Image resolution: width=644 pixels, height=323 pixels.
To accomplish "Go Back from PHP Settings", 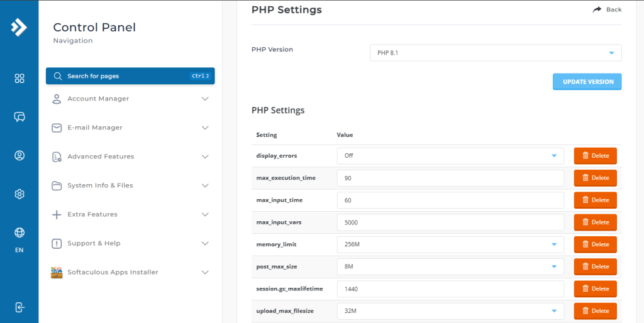I will [x=607, y=9].
